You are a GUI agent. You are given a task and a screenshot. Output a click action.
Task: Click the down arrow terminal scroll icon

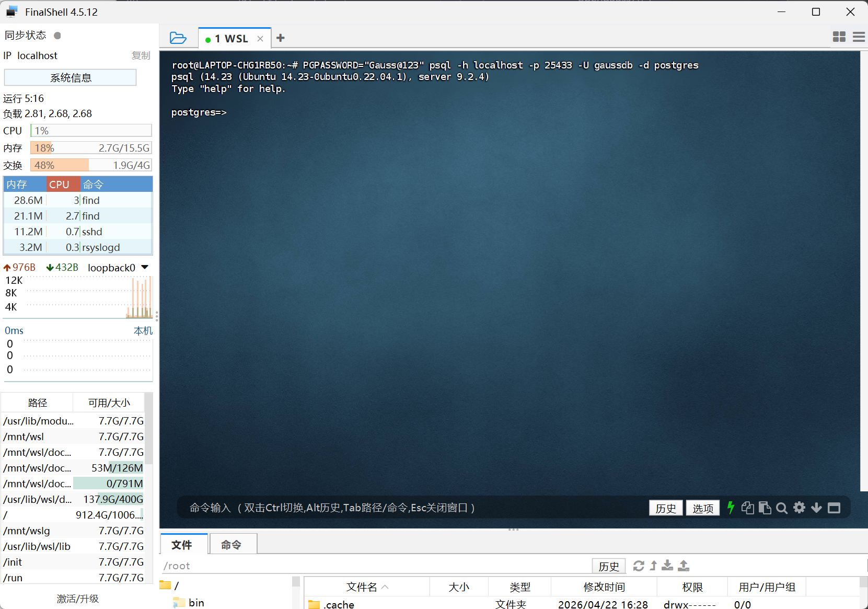tap(816, 508)
